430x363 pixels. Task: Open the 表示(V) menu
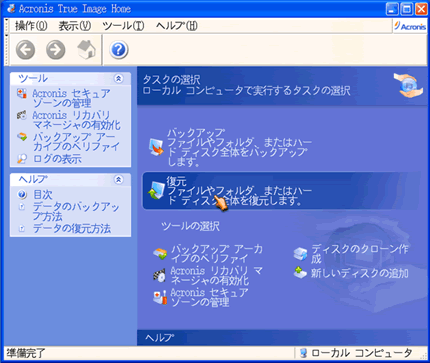[75, 26]
